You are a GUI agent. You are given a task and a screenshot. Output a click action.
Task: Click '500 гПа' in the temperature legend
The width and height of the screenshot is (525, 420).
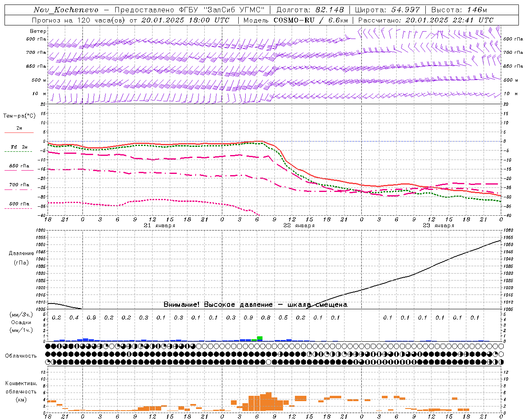click(19, 204)
